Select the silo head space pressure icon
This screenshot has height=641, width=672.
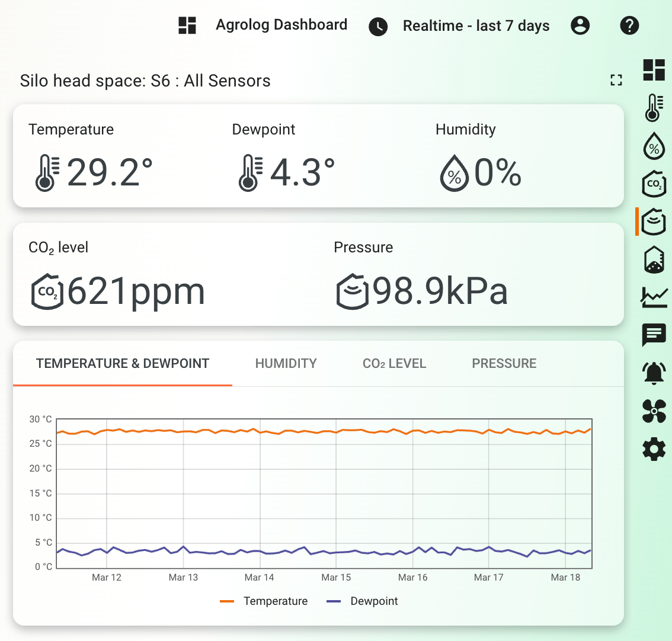pyautogui.click(x=654, y=222)
